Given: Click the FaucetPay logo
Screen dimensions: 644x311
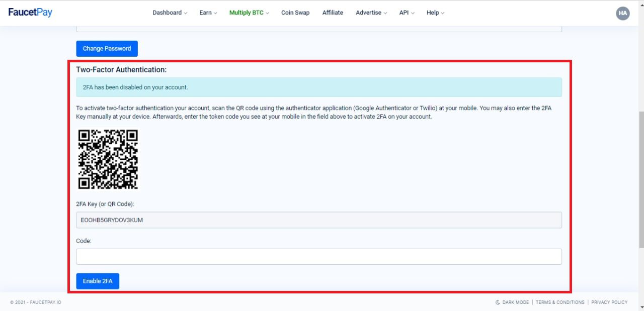Looking at the screenshot, I should pos(30,13).
